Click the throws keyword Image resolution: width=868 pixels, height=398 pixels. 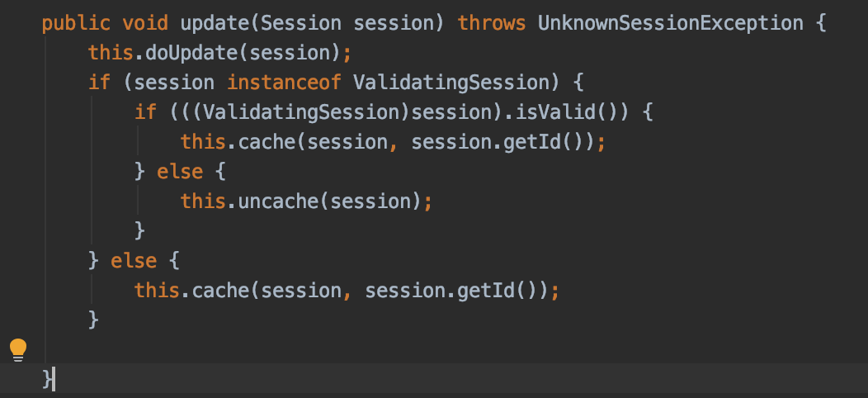[x=491, y=23]
